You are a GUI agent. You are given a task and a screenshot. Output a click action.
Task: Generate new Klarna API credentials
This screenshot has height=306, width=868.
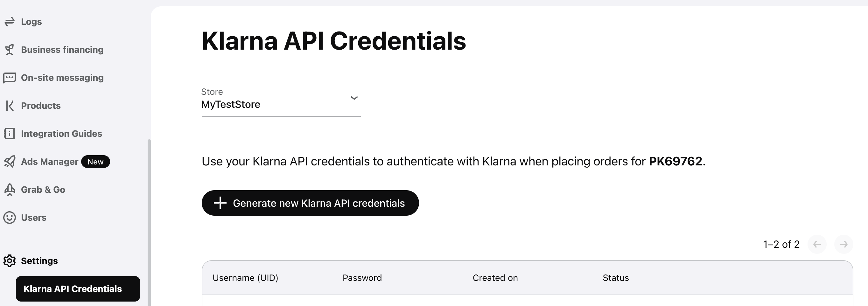click(x=310, y=203)
